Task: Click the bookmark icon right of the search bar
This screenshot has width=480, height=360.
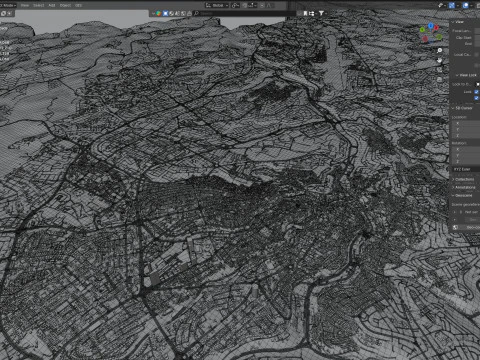Action: click(305, 13)
